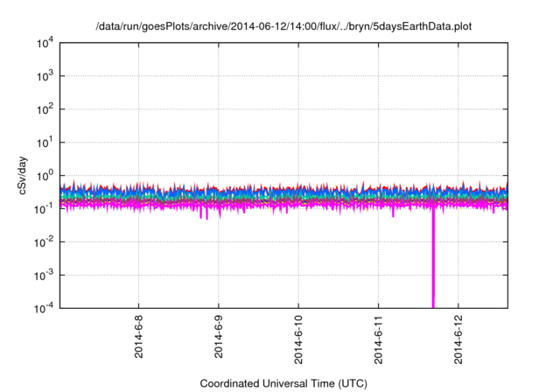Viewport: 560px width, 392px height.
Task: Click the 10^-3 y-axis tick label
Action: point(44,276)
